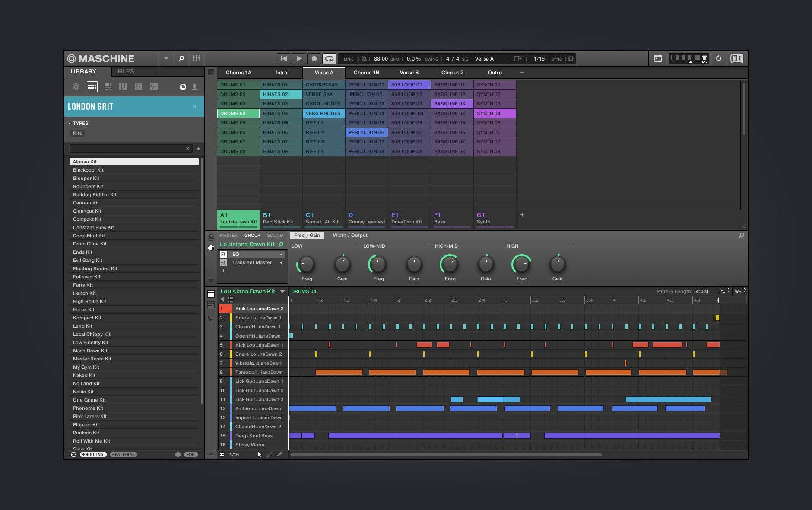Open the EQ plugin dropdown menu
The width and height of the screenshot is (812, 510).
(x=281, y=255)
